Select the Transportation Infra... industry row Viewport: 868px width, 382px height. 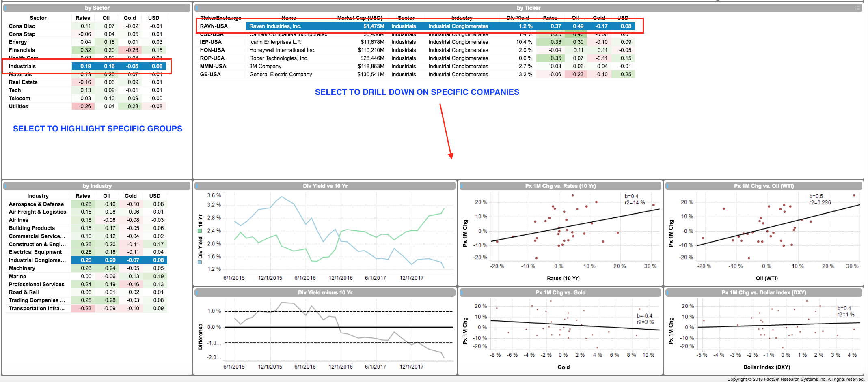pyautogui.click(x=86, y=308)
